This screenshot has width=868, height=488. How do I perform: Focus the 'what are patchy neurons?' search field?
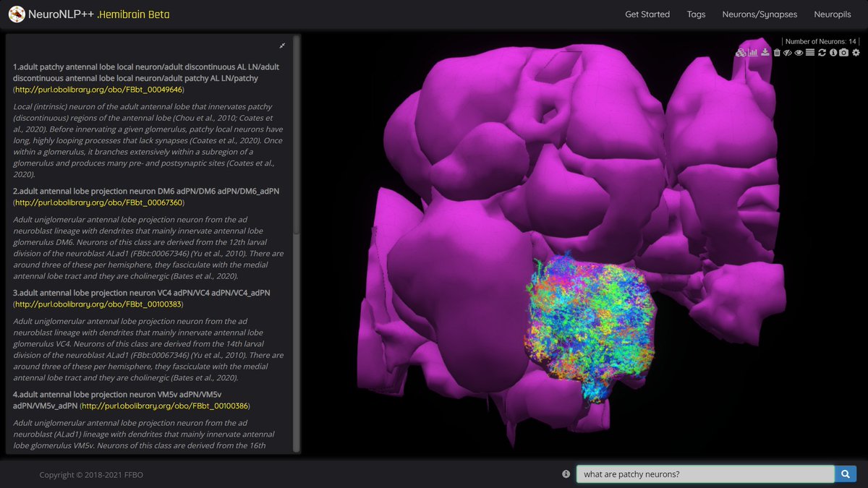coord(705,474)
